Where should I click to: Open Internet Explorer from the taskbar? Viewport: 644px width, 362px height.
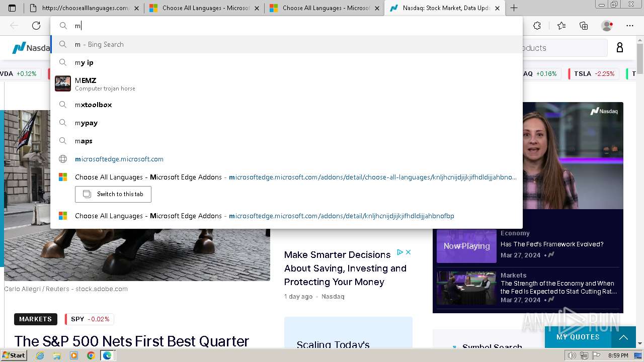[40, 355]
